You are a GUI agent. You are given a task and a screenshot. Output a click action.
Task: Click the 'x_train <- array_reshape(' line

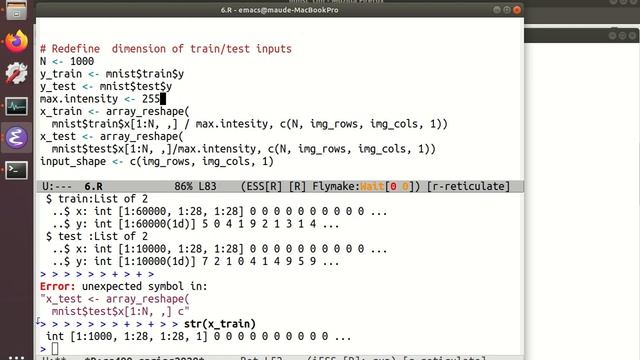click(115, 111)
